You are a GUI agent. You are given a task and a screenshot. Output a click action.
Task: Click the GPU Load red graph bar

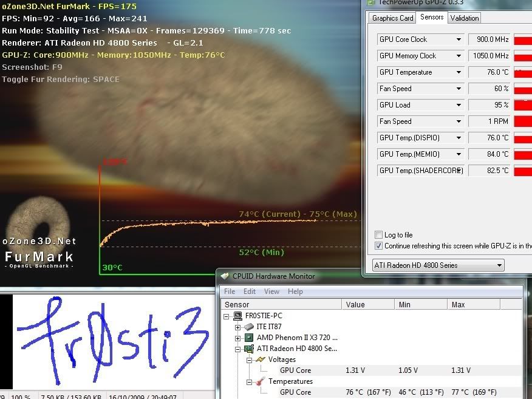click(x=523, y=105)
